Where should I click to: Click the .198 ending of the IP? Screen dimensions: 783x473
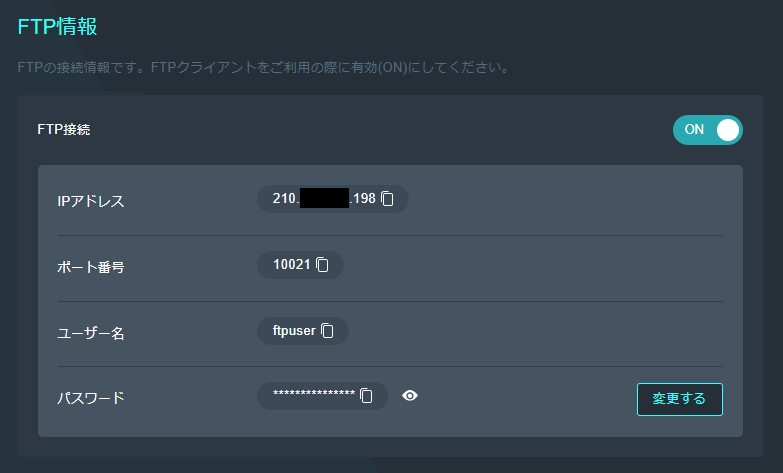tap(363, 199)
